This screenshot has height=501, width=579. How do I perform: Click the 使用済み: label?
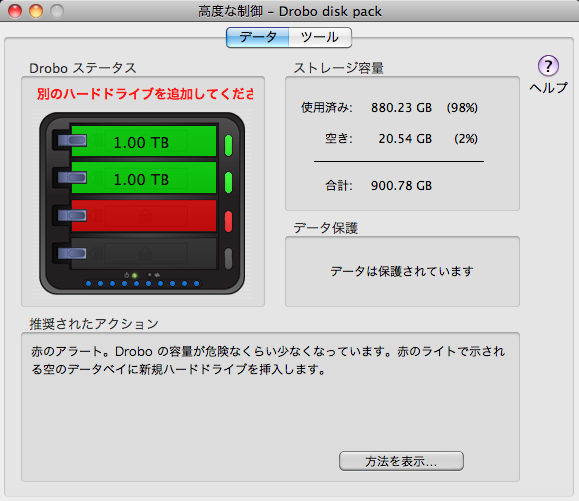(327, 108)
